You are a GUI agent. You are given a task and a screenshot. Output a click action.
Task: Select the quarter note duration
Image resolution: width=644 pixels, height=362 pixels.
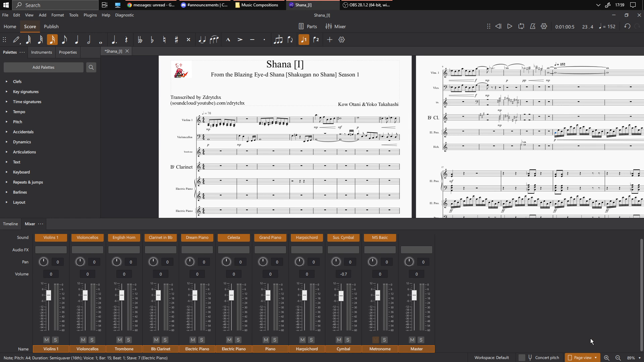[76, 40]
